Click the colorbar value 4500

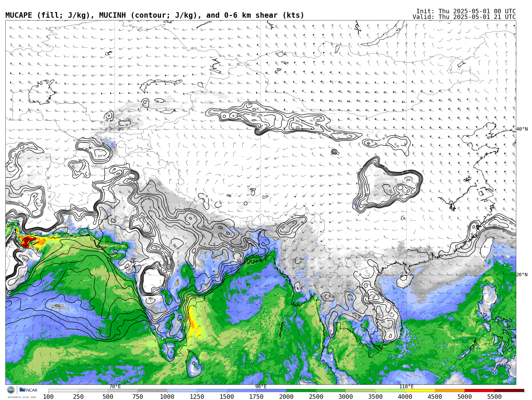pos(435,397)
